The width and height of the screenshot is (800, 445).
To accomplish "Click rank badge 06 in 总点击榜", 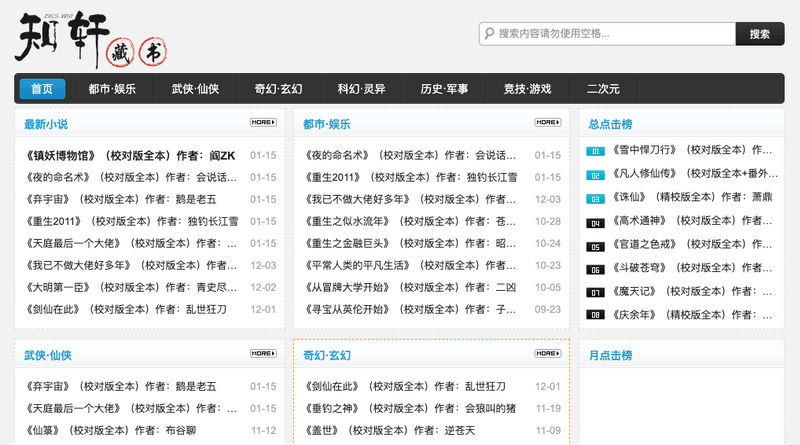I will click(595, 270).
